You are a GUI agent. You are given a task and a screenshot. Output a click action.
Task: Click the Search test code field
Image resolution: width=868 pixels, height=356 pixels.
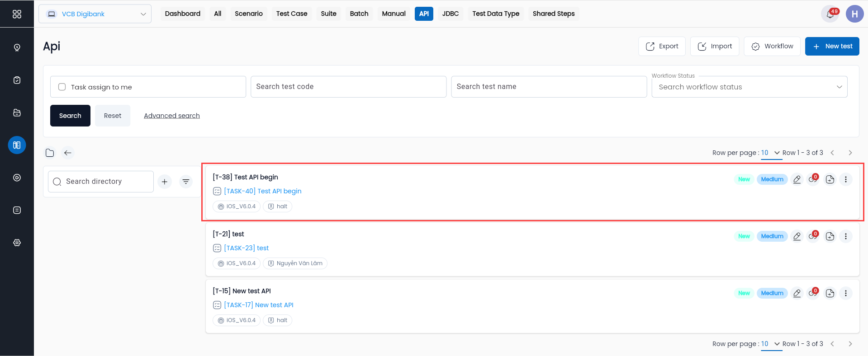(348, 87)
